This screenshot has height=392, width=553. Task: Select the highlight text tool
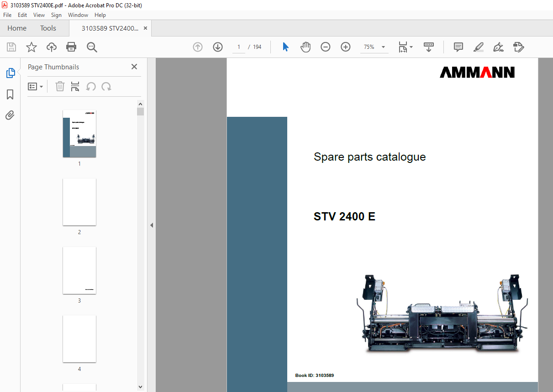[x=478, y=47]
